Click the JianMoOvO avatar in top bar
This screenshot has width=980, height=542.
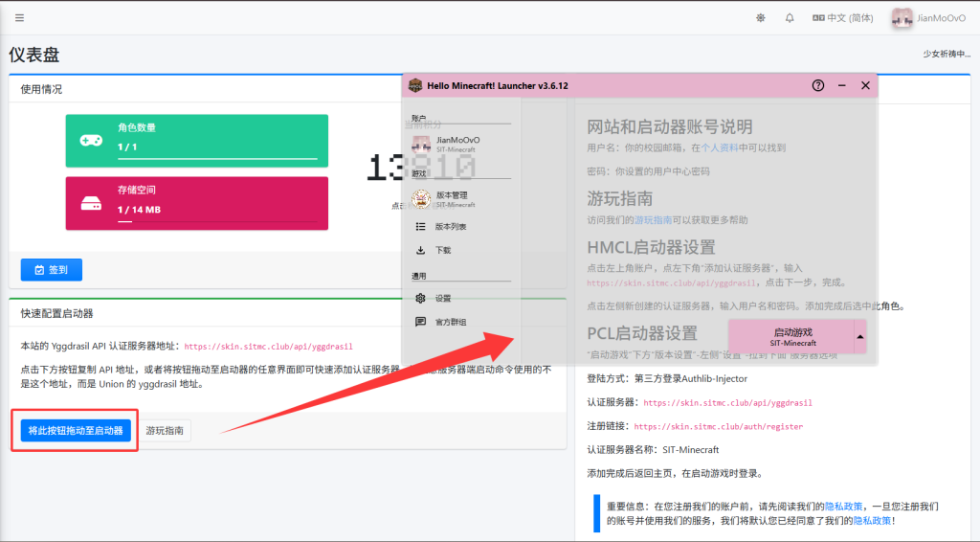tap(902, 18)
